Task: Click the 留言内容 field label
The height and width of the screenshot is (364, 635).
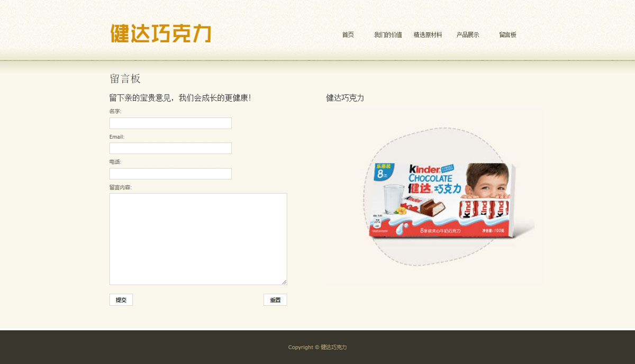Action: (x=121, y=187)
